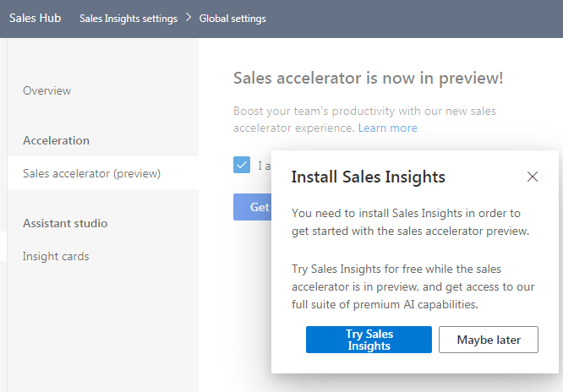The height and width of the screenshot is (392, 563).
Task: Open the Learn more link
Action: coord(387,128)
